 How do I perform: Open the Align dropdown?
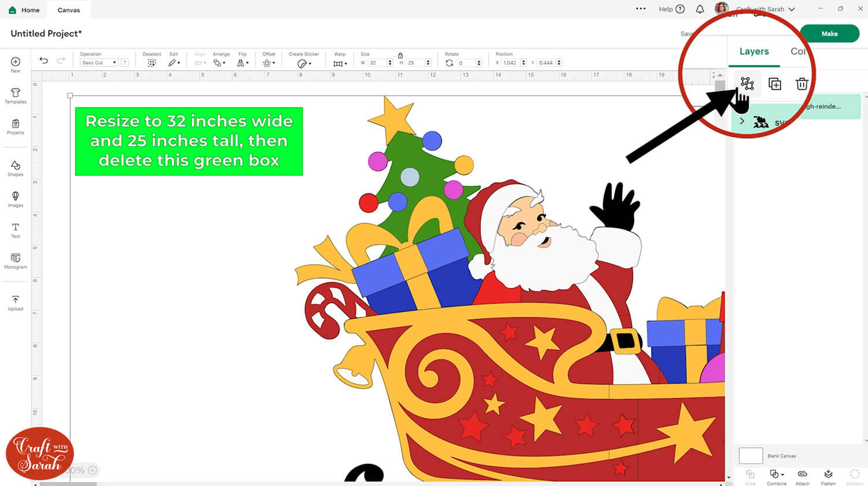pyautogui.click(x=200, y=63)
